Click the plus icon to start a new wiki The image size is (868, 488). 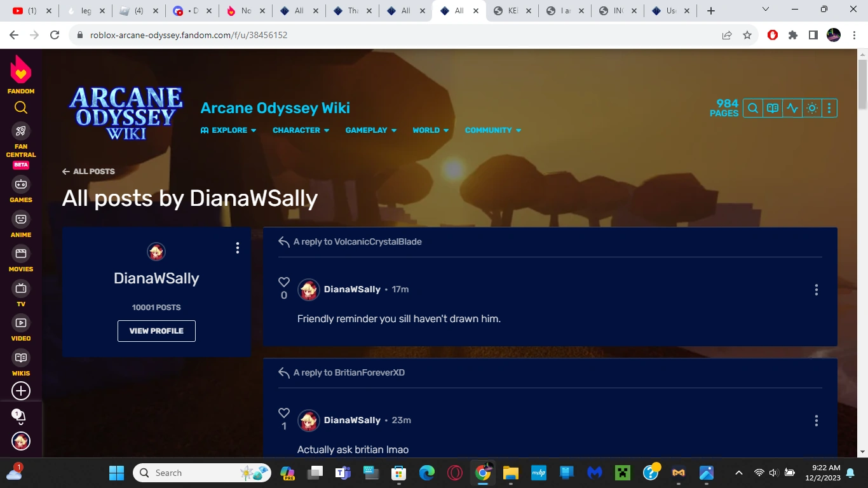(20, 391)
